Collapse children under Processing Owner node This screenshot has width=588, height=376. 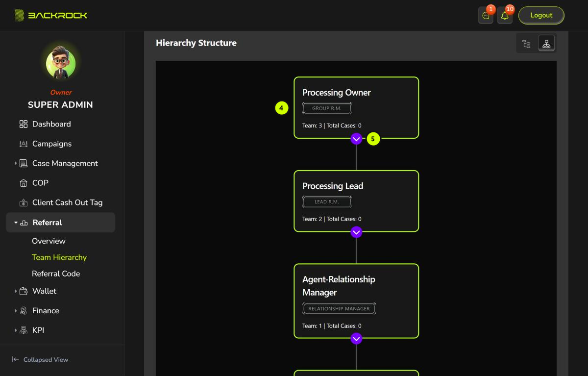coord(356,139)
